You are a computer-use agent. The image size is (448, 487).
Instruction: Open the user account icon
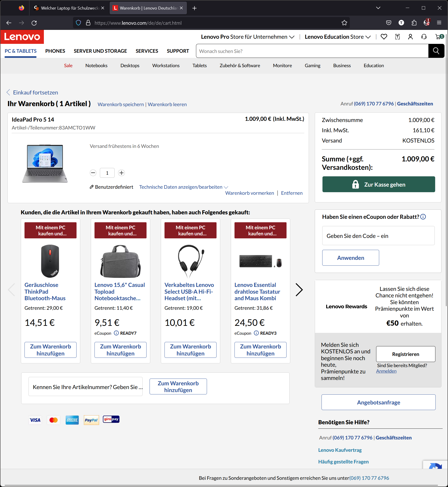tap(410, 37)
